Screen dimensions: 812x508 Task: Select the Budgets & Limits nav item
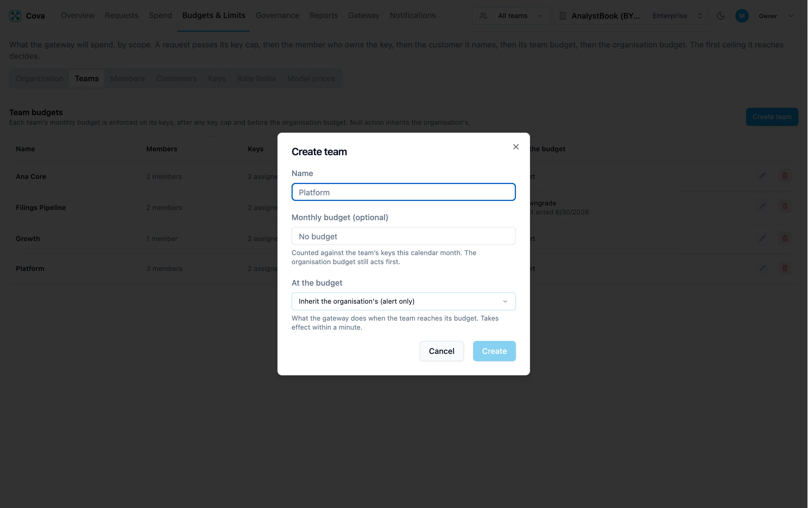(214, 16)
